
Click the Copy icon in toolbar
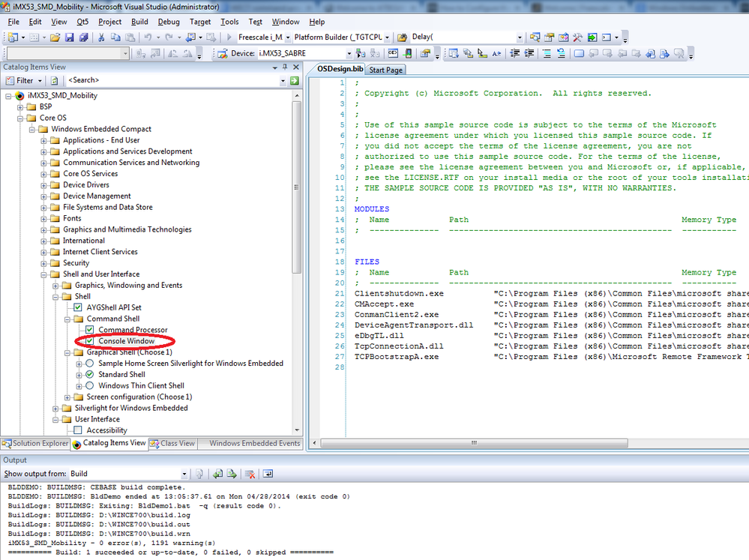pyautogui.click(x=115, y=37)
